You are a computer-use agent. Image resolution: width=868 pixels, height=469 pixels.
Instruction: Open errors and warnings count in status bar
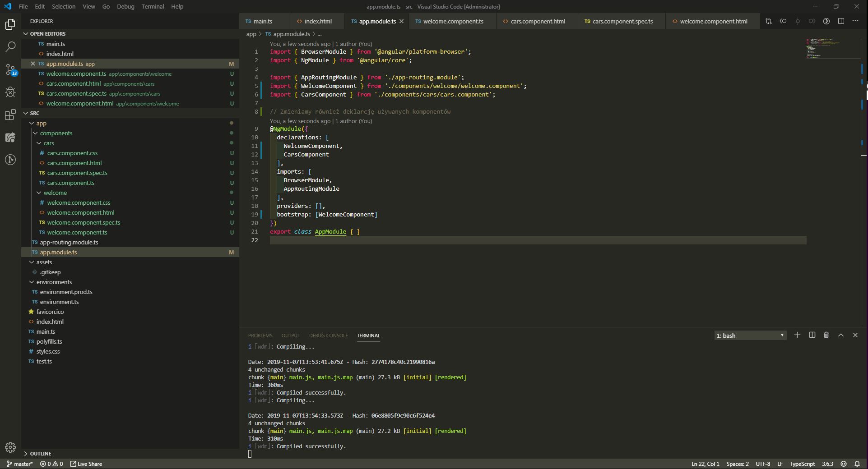[51, 464]
